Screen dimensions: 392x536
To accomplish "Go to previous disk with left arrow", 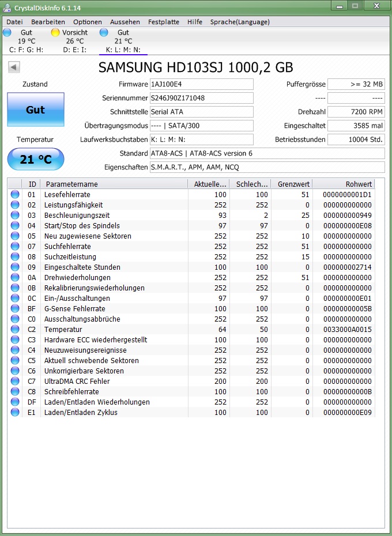I will click(x=14, y=67).
